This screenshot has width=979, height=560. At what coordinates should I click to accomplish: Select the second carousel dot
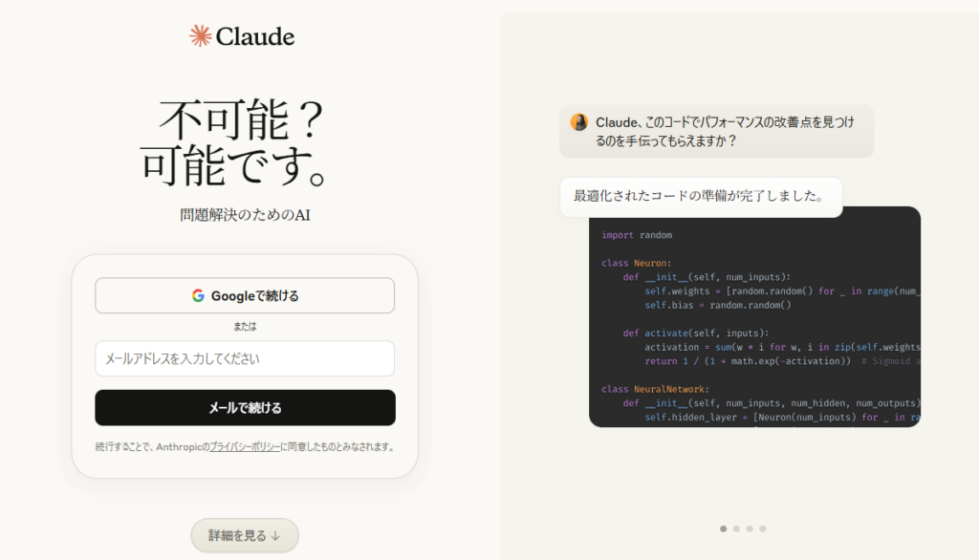coord(736,528)
